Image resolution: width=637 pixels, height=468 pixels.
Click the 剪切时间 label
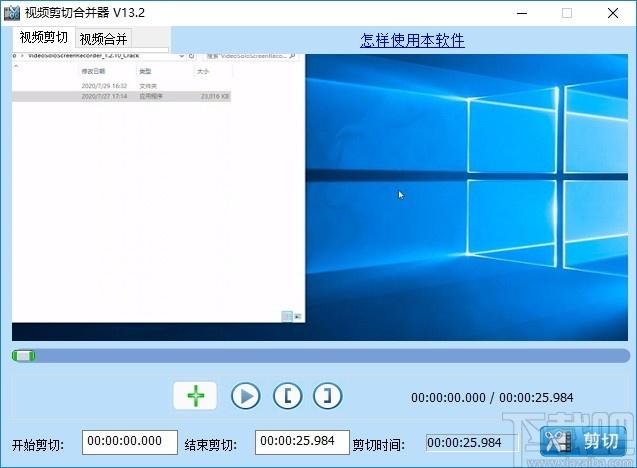tap(378, 445)
